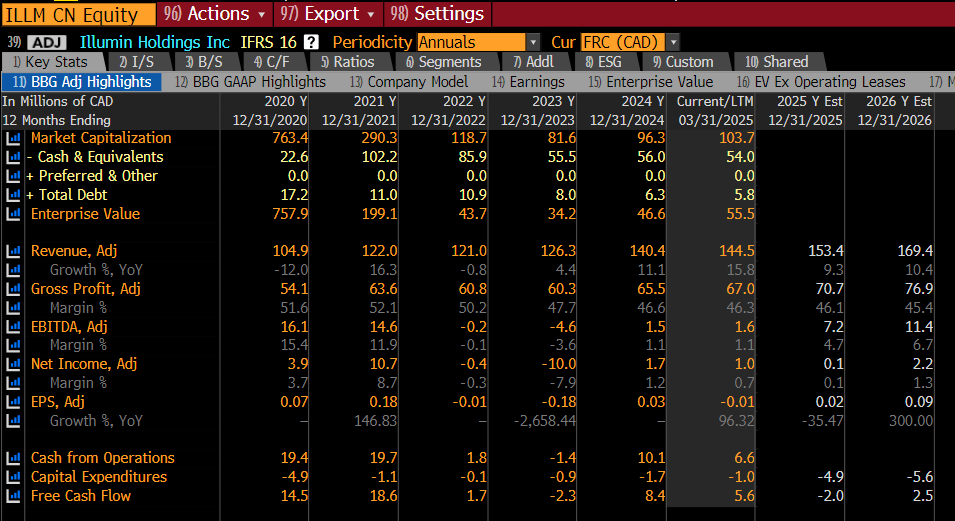
Task: Click LTM EBITDA value 1.6
Action: coord(744,327)
